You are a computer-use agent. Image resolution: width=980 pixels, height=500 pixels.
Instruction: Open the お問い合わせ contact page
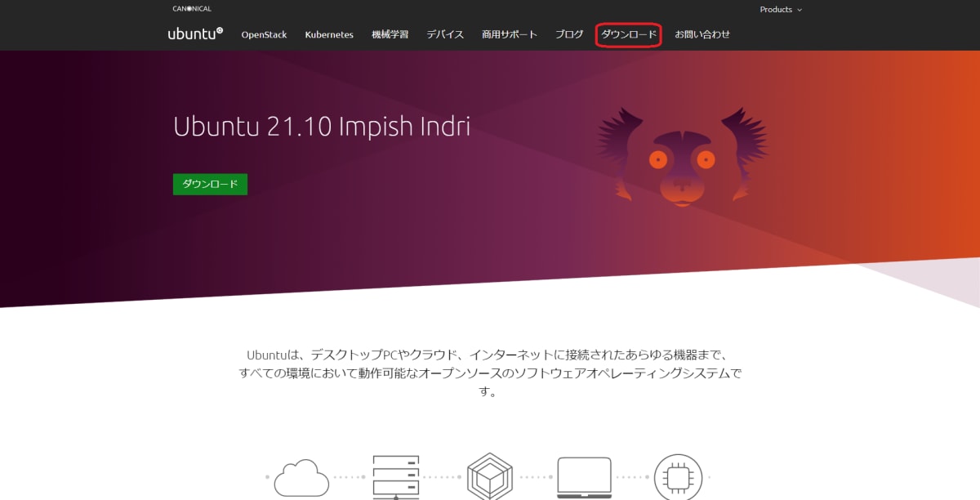(702, 34)
